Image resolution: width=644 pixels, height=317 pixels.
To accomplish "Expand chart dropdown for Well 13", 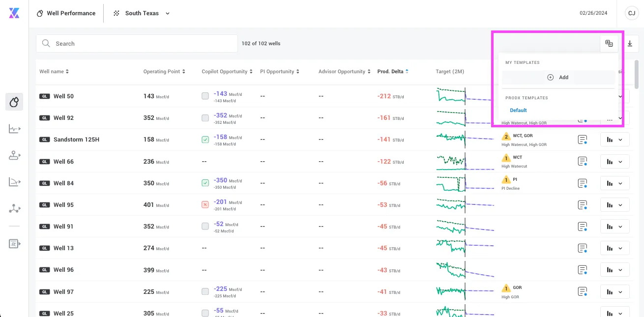I will (615, 248).
